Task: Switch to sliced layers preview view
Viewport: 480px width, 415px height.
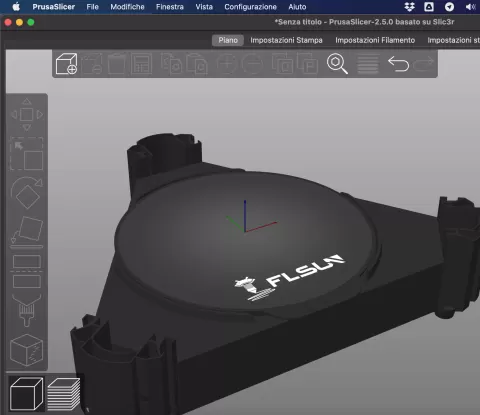Action: 64,394
